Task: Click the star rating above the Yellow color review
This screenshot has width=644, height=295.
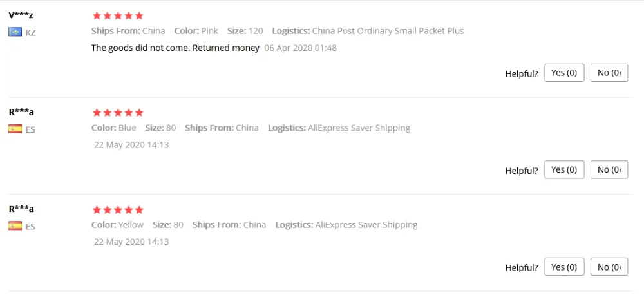Action: [x=118, y=210]
